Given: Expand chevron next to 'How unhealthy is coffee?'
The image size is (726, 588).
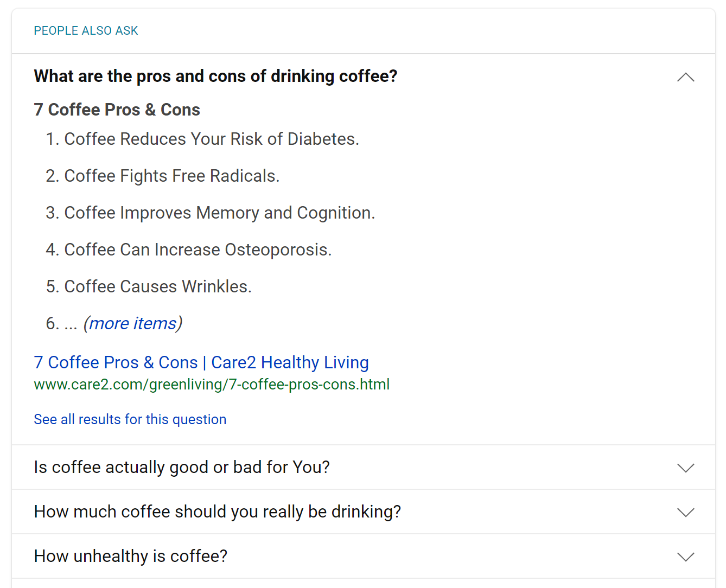Looking at the screenshot, I should pyautogui.click(x=686, y=557).
